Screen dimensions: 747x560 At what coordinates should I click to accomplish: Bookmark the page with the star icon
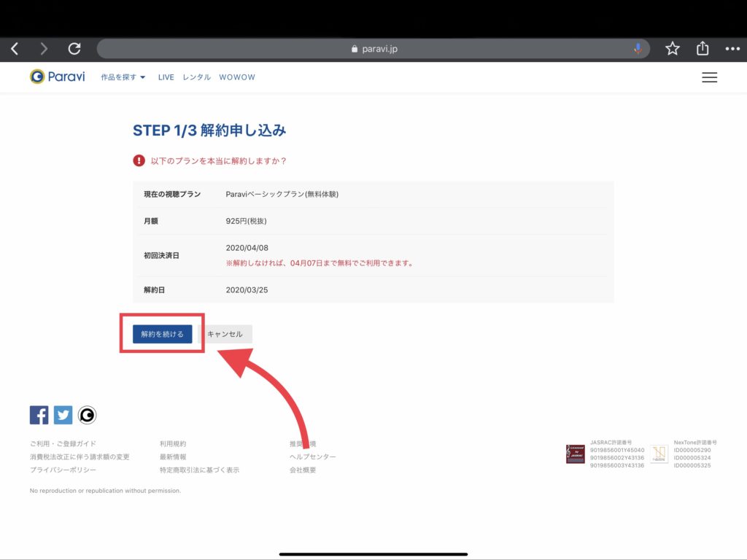672,49
